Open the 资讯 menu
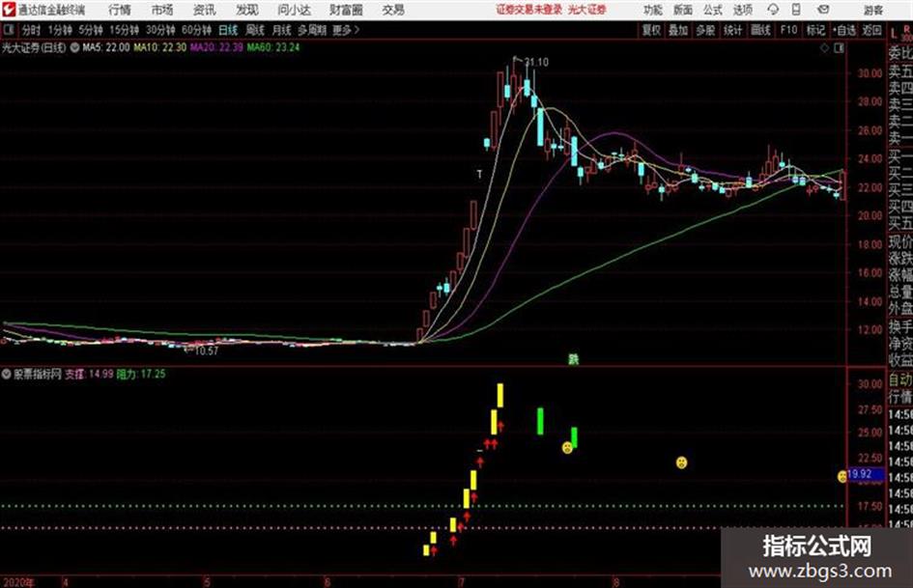This screenshot has height=588, width=913. pyautogui.click(x=205, y=10)
